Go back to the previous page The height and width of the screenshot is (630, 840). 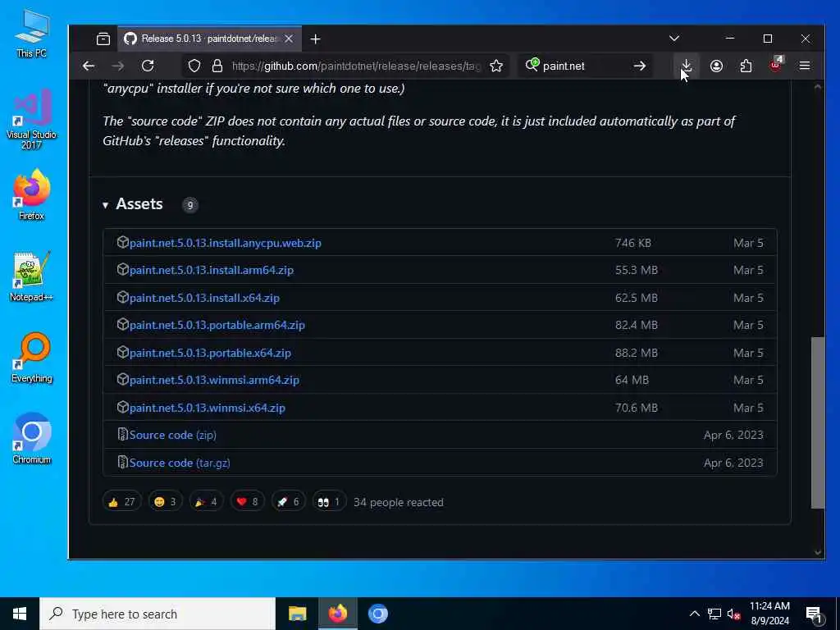[89, 66]
